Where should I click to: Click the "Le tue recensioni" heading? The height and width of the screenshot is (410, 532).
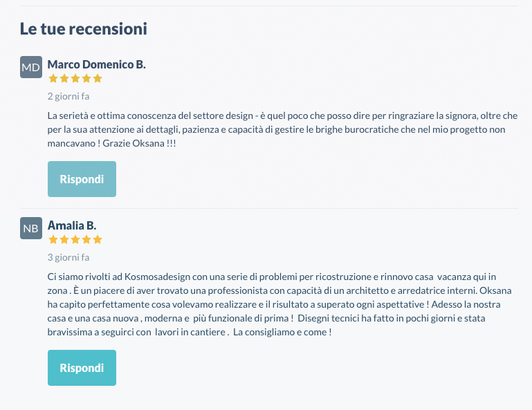click(x=83, y=29)
